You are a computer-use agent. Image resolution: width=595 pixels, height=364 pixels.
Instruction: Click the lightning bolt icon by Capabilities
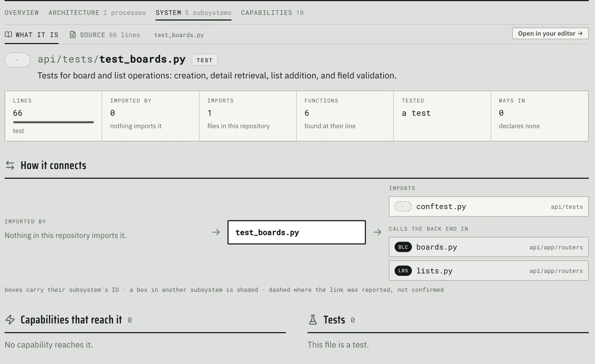10,320
